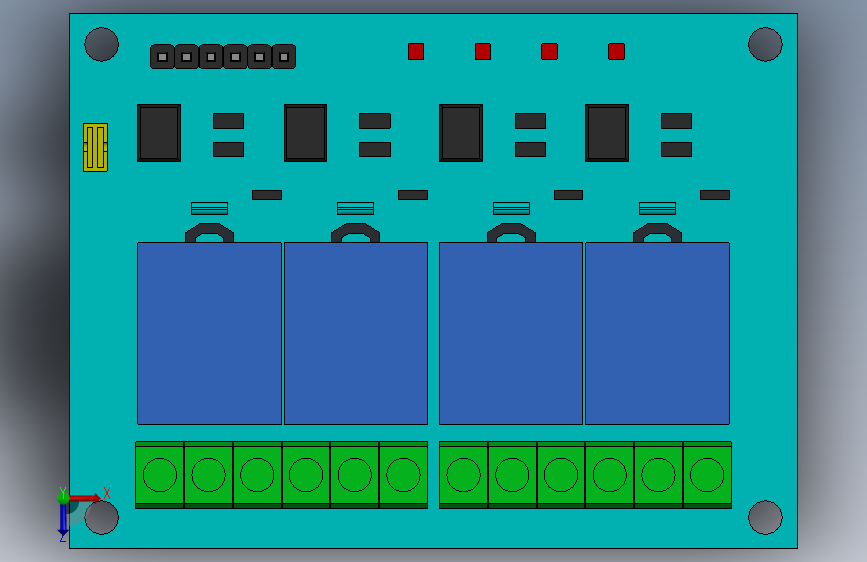Click the green Y axis origin of the triad
The height and width of the screenshot is (562, 867).
pos(63,498)
